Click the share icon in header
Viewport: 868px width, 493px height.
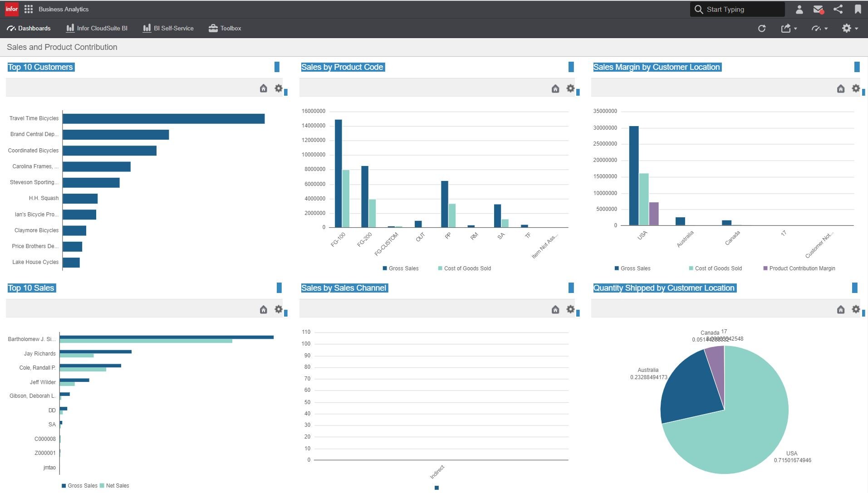click(x=838, y=9)
